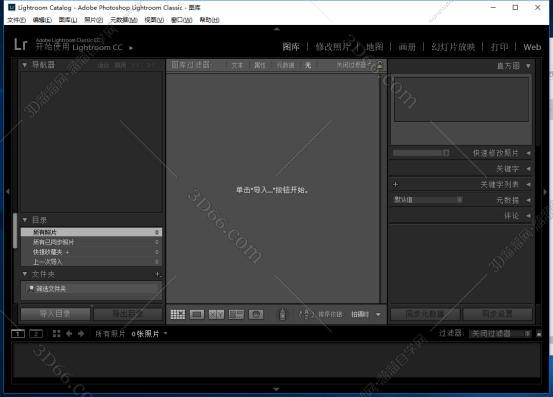Screen dimensions: 553x397
Task: Switch to Loupe view in the toolbar
Action: pos(197,314)
